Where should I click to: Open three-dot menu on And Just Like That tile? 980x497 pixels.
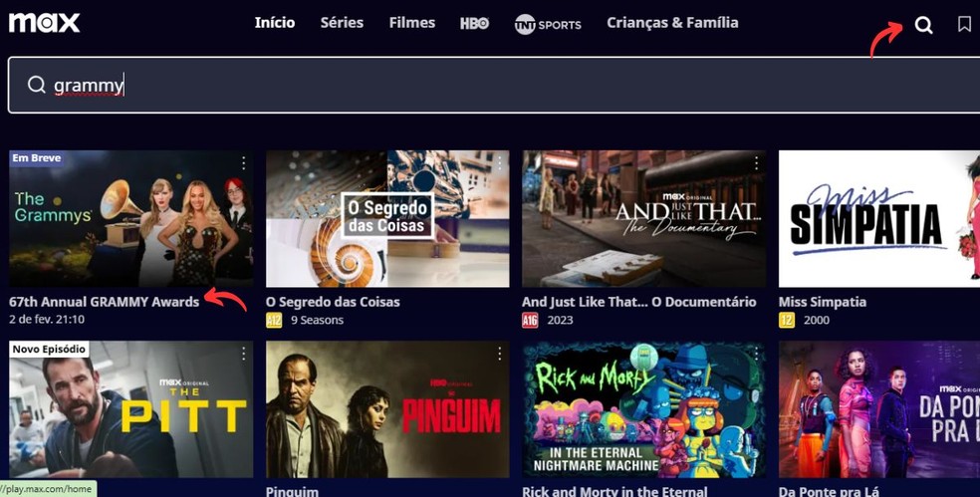pos(756,163)
